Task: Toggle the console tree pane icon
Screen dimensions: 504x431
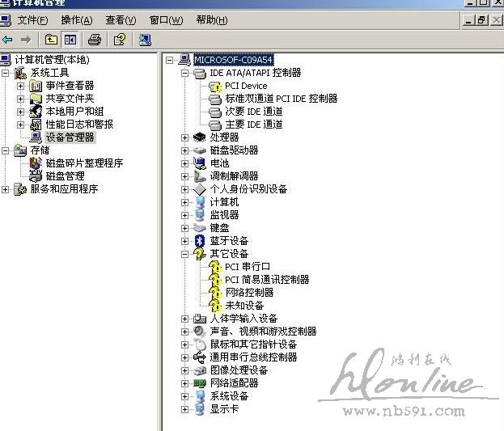Action: click(70, 40)
